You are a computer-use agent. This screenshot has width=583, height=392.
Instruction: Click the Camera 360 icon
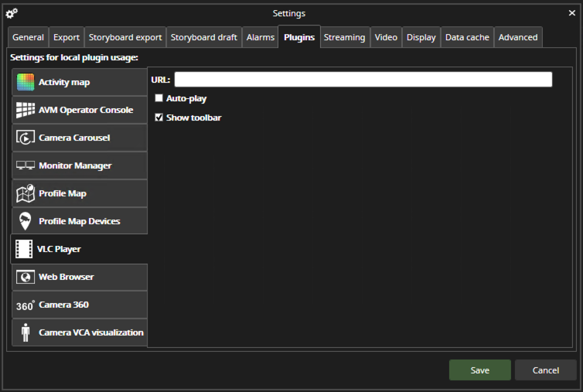pos(26,305)
